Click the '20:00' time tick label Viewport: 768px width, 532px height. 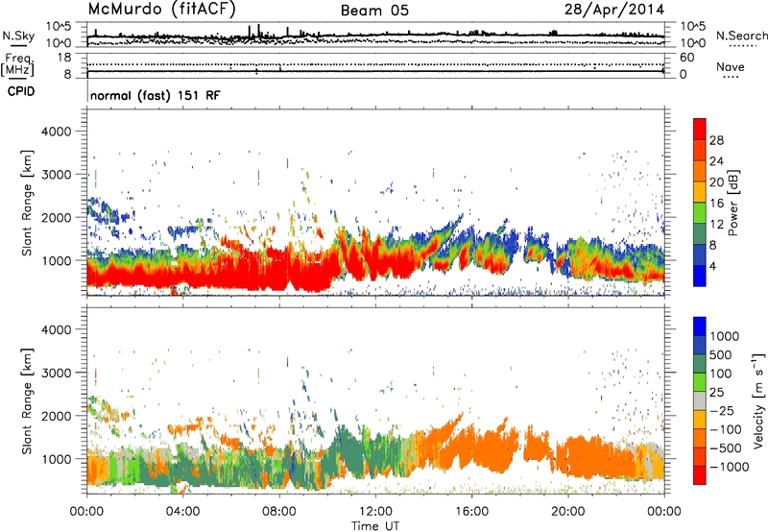[567, 512]
